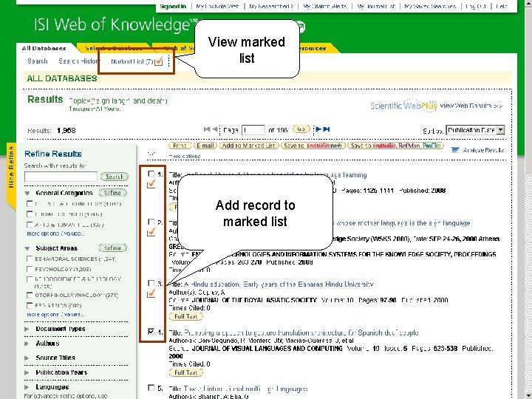This screenshot has height=399, width=532.
Task: Click the Scientific WebPlus logo
Action: [x=403, y=106]
